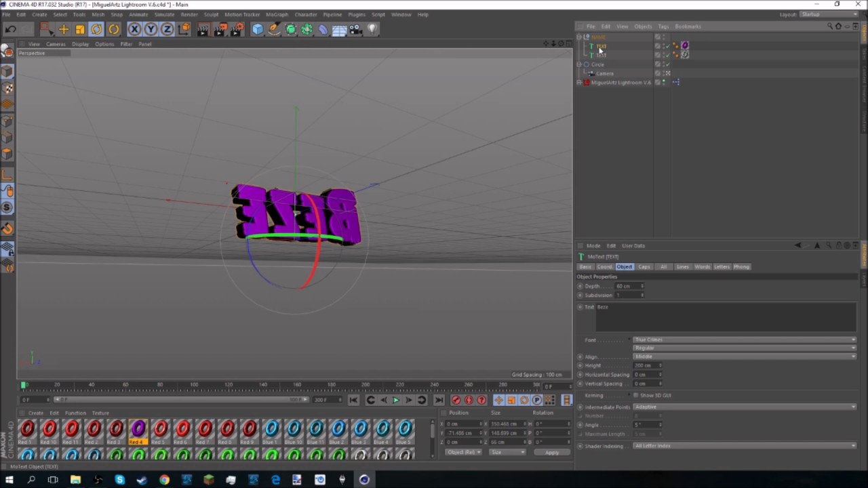Screen dimensions: 868x488
Task: Open the Object Manager Tags menu
Action: click(x=663, y=26)
